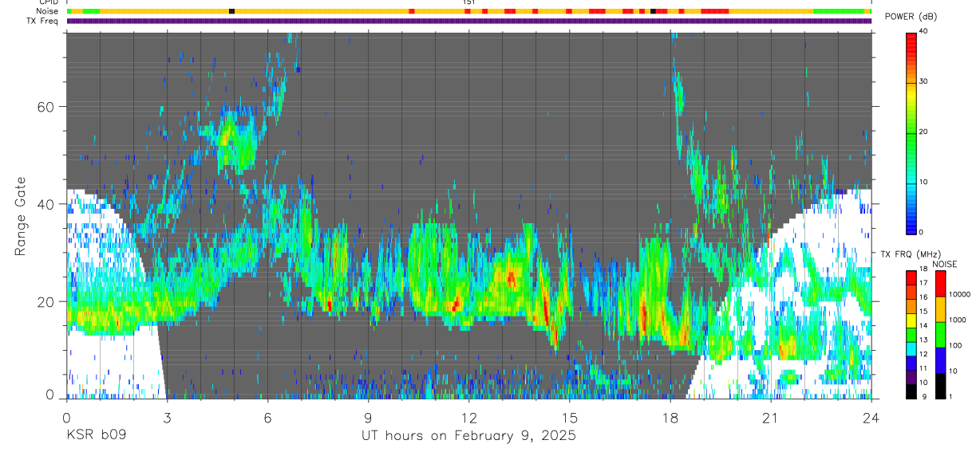Viewport: 980px width, 452px height.
Task: Click the TX FRQ (MHz) color scale
Action: 911,334
